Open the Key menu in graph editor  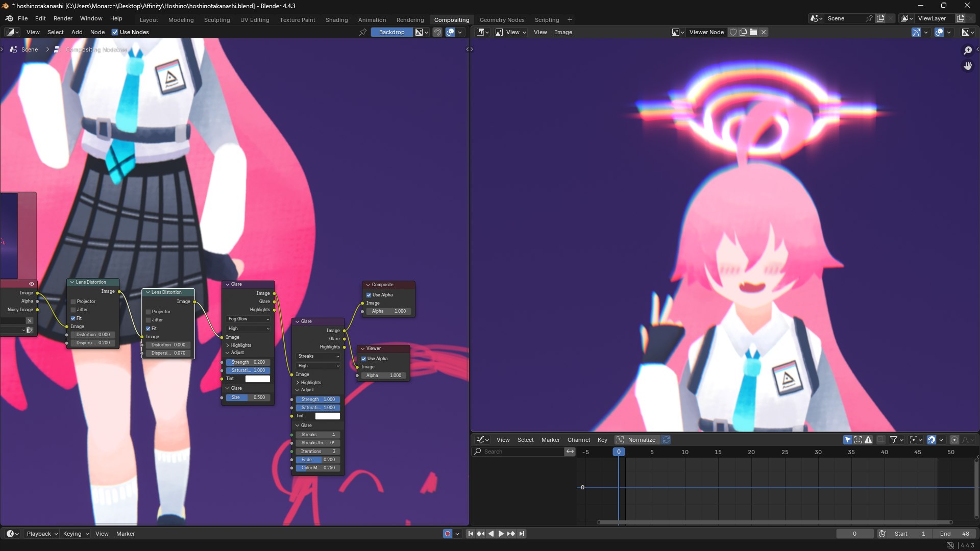(x=602, y=440)
